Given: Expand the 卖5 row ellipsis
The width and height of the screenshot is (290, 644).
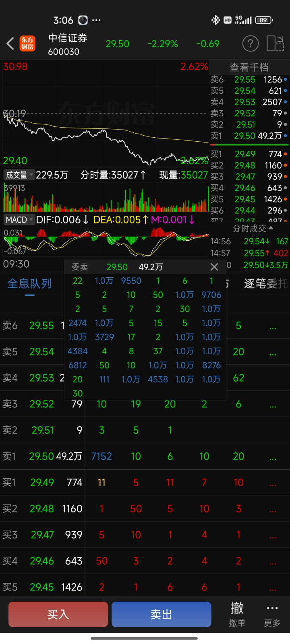Looking at the screenshot, I should click(273, 353).
